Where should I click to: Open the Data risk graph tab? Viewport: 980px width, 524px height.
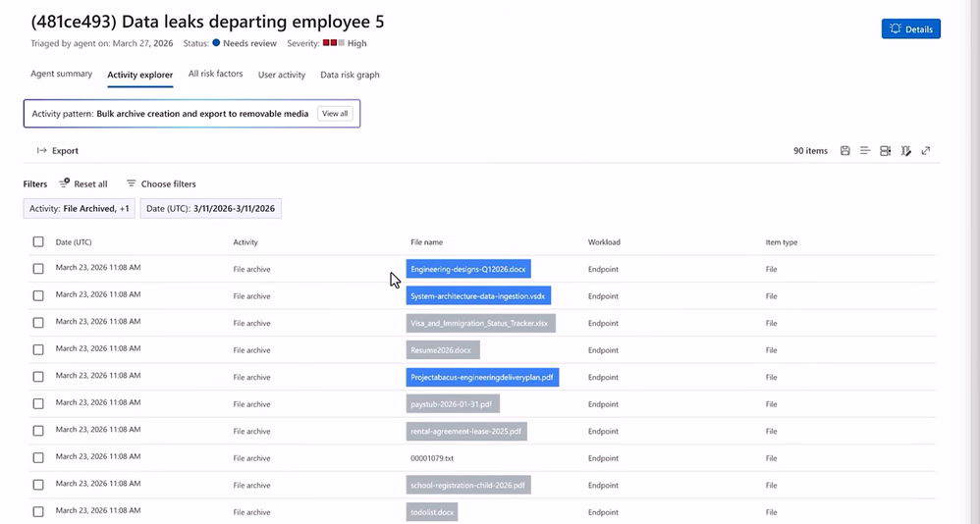coord(350,75)
